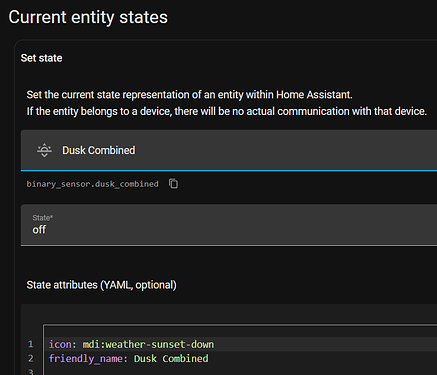Select the binary_sensor.dusk_combined entity ID text
The height and width of the screenshot is (375, 437).
pyautogui.click(x=93, y=184)
